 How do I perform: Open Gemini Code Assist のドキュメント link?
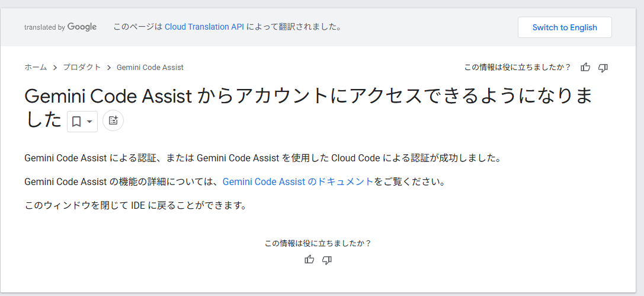click(298, 182)
